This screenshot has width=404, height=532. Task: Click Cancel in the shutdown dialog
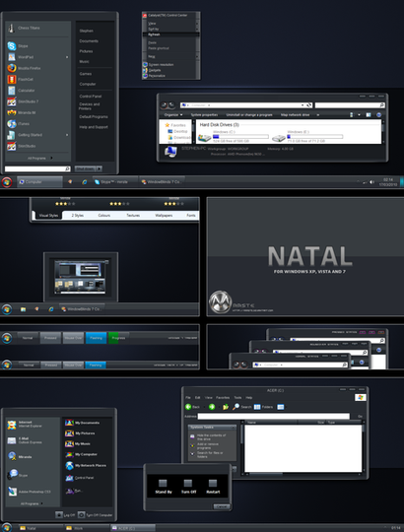[221, 506]
